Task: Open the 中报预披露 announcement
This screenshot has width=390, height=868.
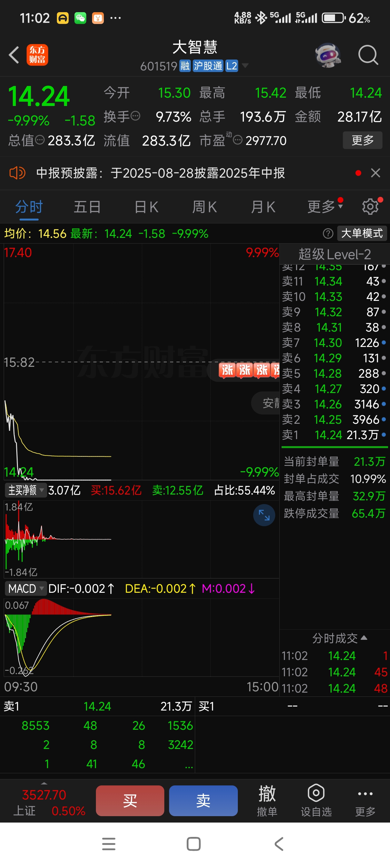Action: (x=160, y=173)
